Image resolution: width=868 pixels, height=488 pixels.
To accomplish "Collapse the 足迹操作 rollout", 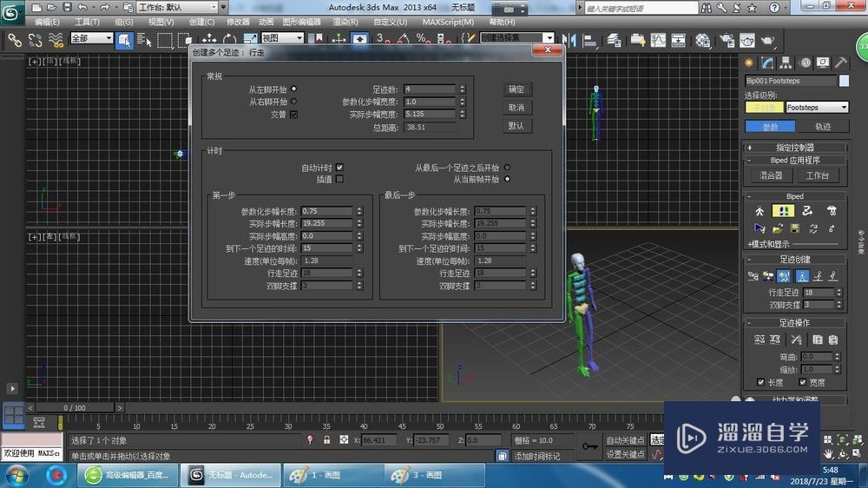I will click(x=794, y=322).
